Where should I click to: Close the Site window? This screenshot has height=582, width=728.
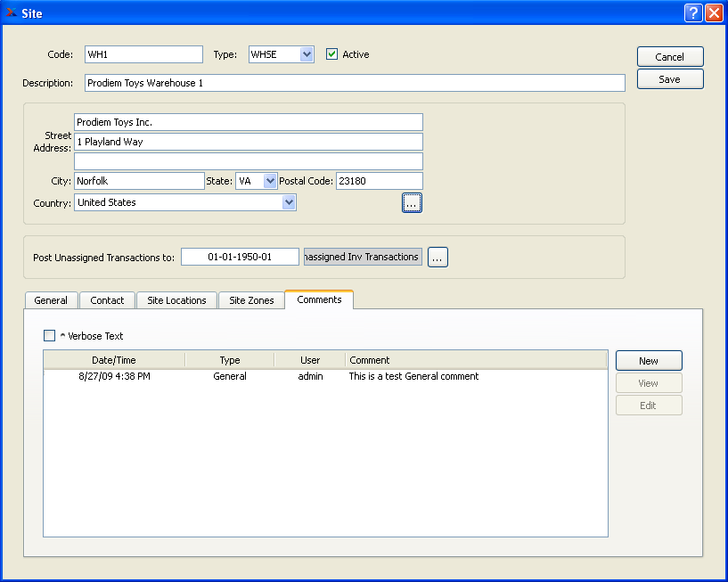(714, 13)
